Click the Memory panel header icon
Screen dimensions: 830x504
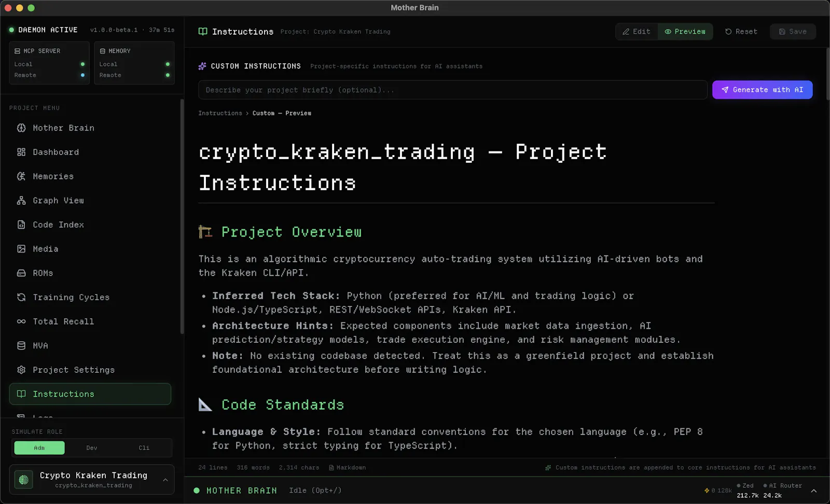tap(102, 51)
